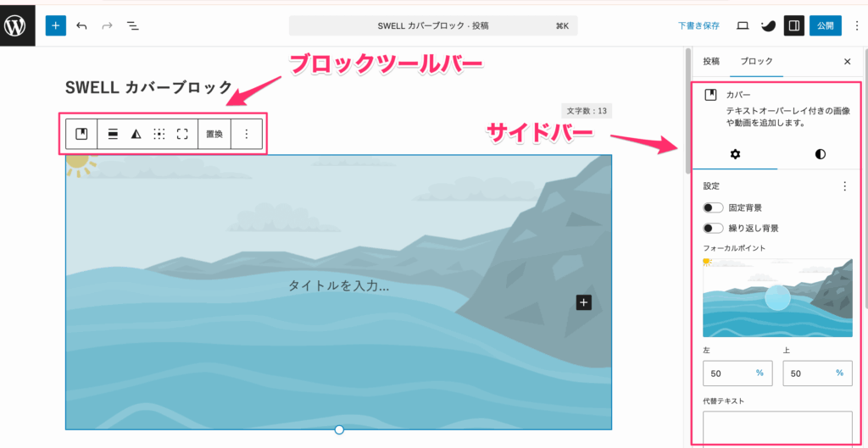This screenshot has width=868, height=448.
Task: Click 置換 button in block toolbar
Action: pyautogui.click(x=214, y=134)
